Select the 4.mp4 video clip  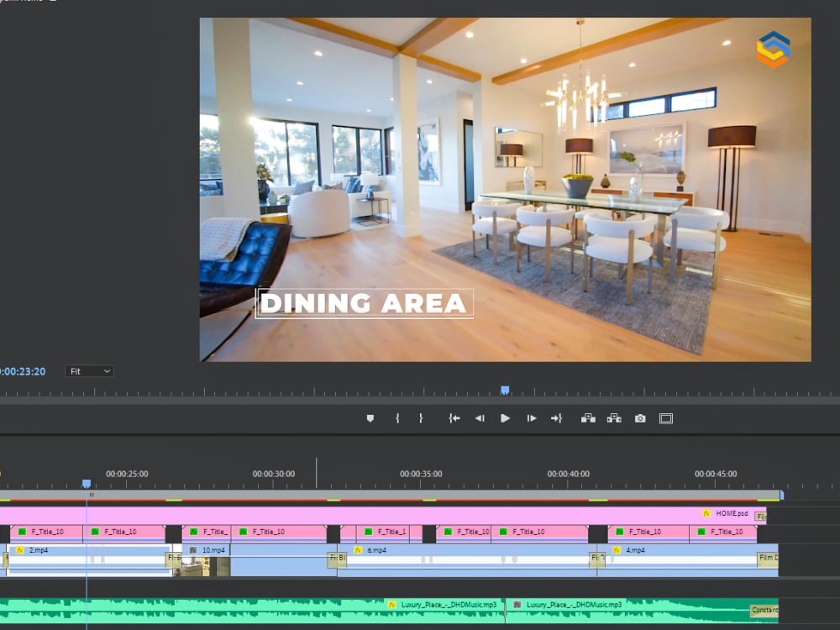[x=687, y=560]
